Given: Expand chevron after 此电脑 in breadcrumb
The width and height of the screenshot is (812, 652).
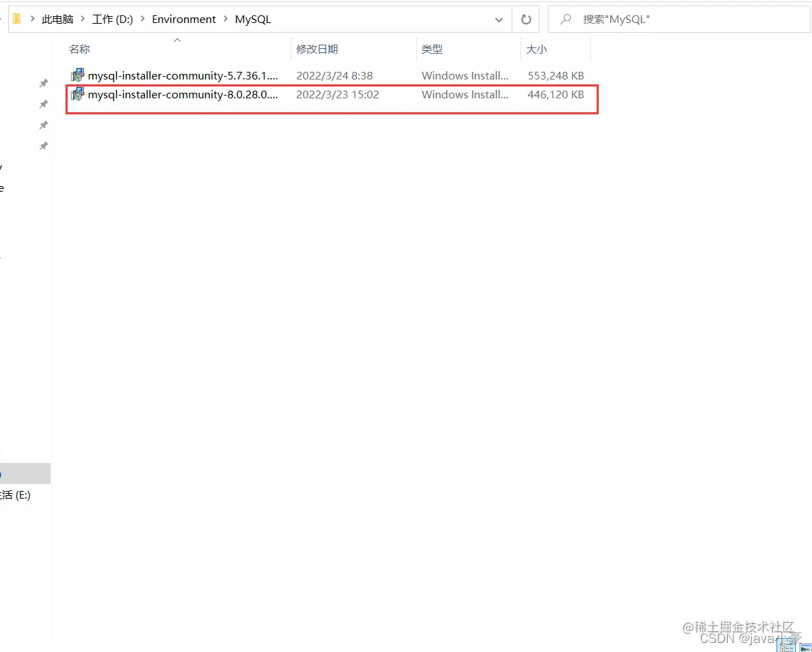Looking at the screenshot, I should click(x=83, y=20).
